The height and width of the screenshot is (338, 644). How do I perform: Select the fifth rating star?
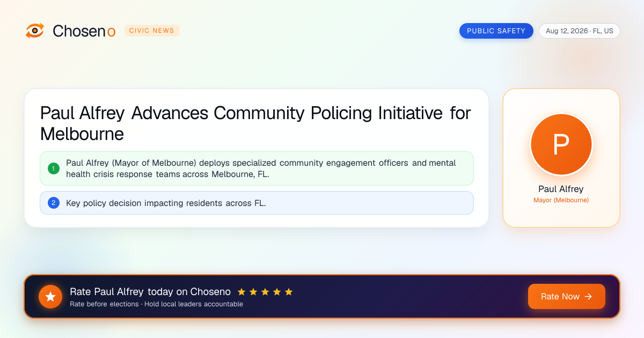(289, 292)
